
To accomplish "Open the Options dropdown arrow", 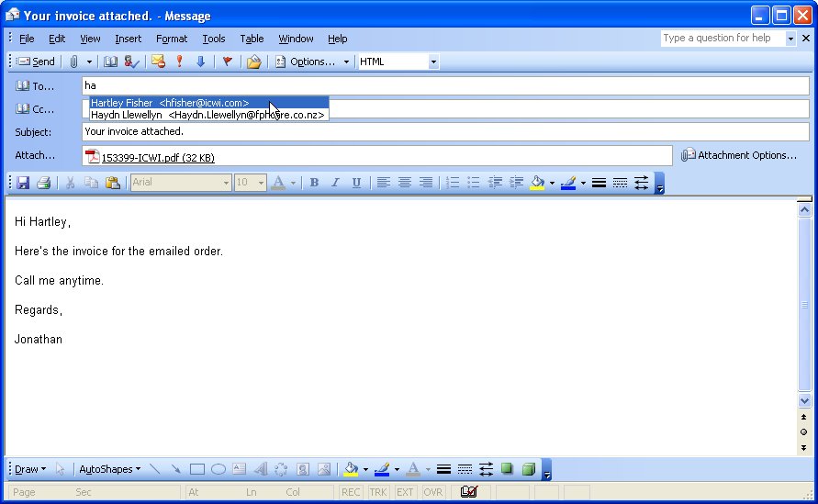I will point(347,62).
